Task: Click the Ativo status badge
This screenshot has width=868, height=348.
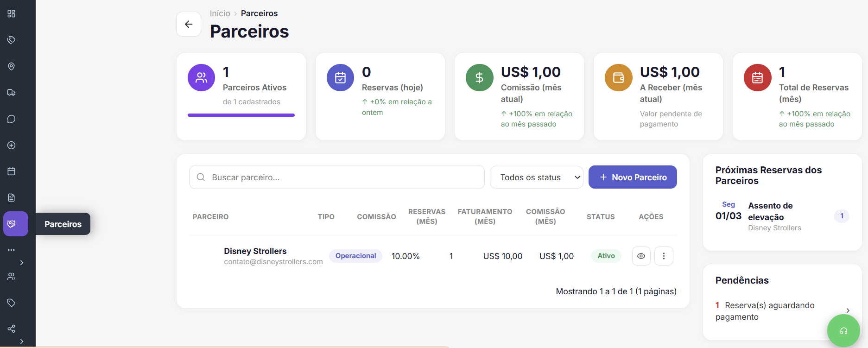Action: pyautogui.click(x=606, y=256)
